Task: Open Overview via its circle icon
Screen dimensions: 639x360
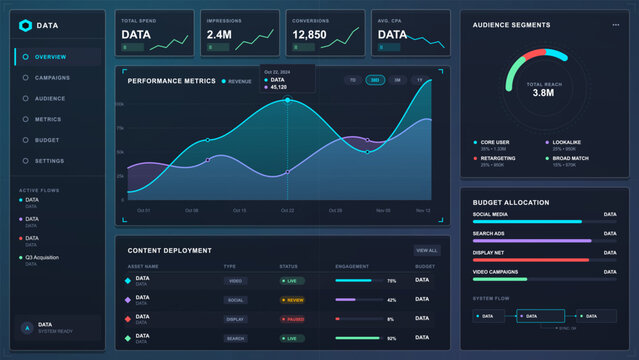Action: coord(26,57)
